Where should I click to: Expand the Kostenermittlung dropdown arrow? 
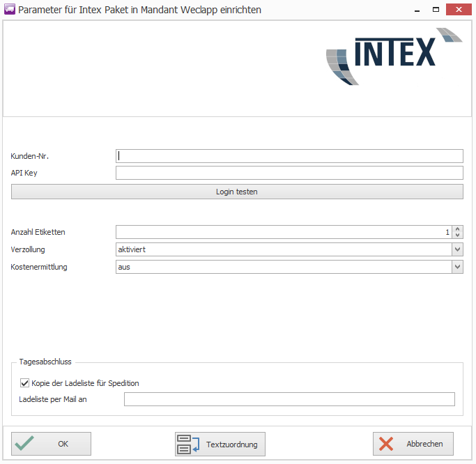tap(457, 267)
